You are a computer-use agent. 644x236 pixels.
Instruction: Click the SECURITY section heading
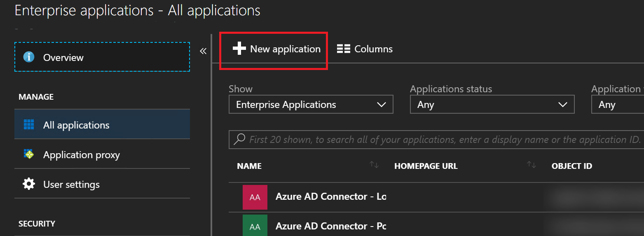pyautogui.click(x=37, y=224)
